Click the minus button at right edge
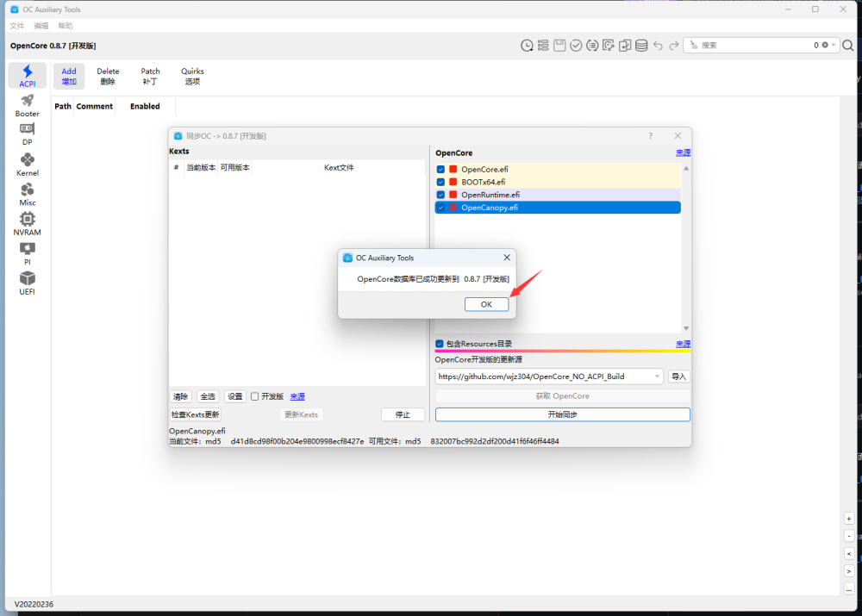Image resolution: width=862 pixels, height=616 pixels. click(x=849, y=536)
